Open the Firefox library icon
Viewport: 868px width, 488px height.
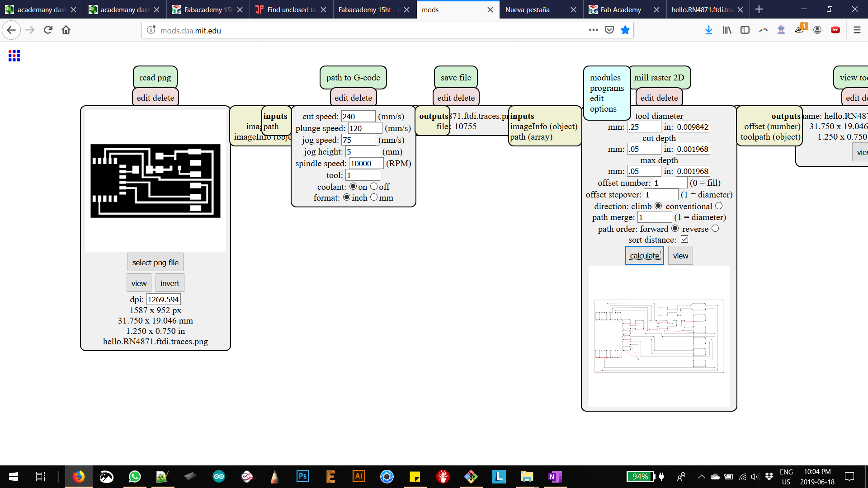pos(726,30)
